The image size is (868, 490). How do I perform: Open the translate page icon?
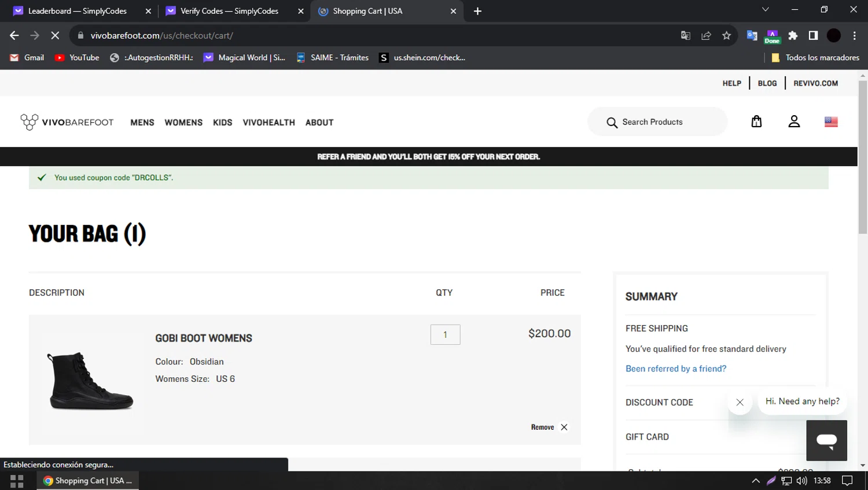(x=685, y=35)
